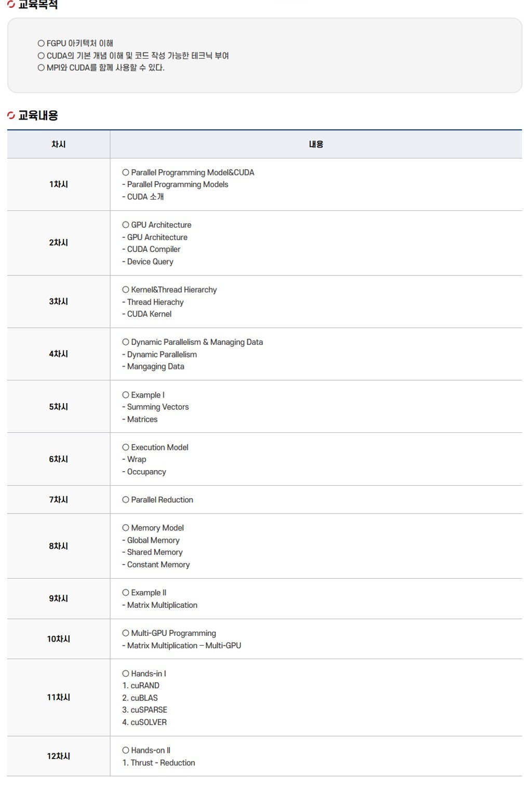Click the cuSPARSE list item
Image resolution: width=532 pixels, height=787 pixels.
tap(149, 710)
